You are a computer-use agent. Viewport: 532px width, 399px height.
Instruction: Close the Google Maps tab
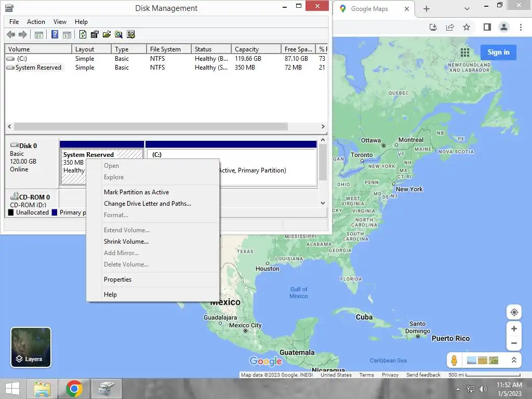pyautogui.click(x=407, y=9)
